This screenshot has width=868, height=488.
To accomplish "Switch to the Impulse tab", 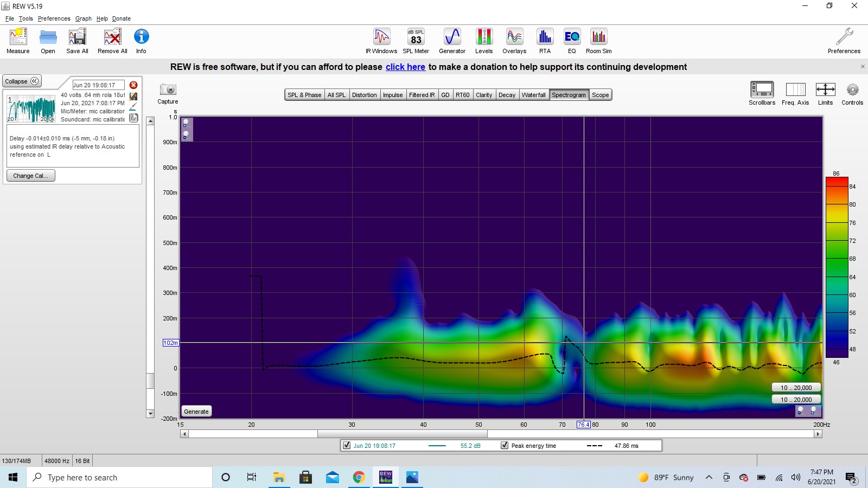I will click(393, 95).
